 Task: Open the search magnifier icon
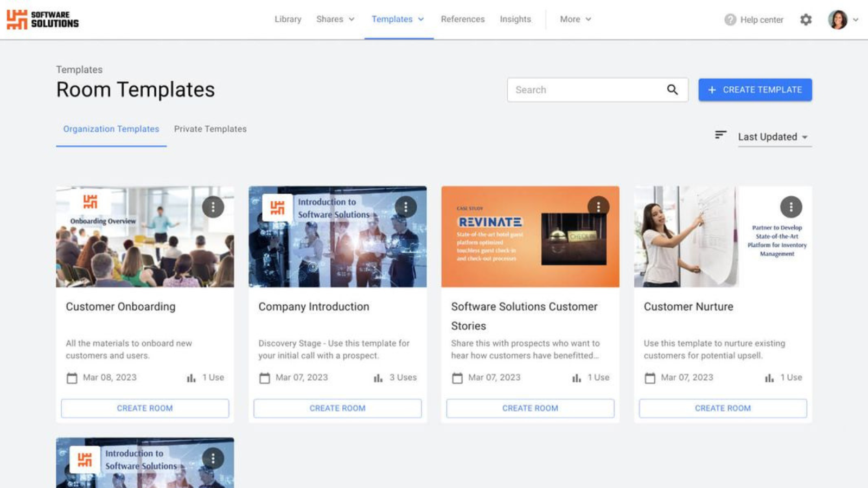point(673,89)
